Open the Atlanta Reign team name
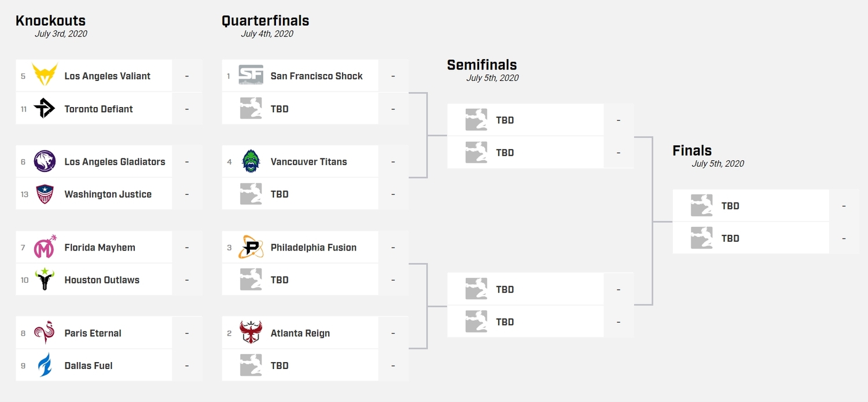868x402 pixels. coord(300,333)
